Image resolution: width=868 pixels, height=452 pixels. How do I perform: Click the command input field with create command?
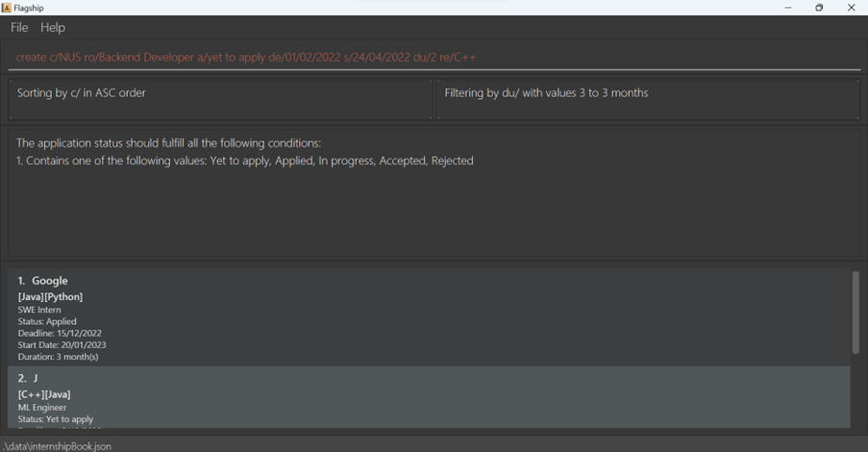pos(434,58)
